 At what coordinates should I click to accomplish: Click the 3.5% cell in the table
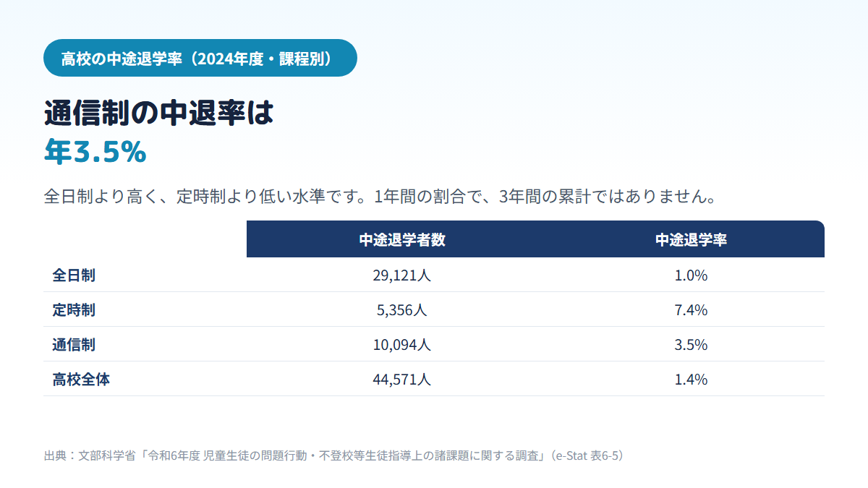[x=691, y=345]
